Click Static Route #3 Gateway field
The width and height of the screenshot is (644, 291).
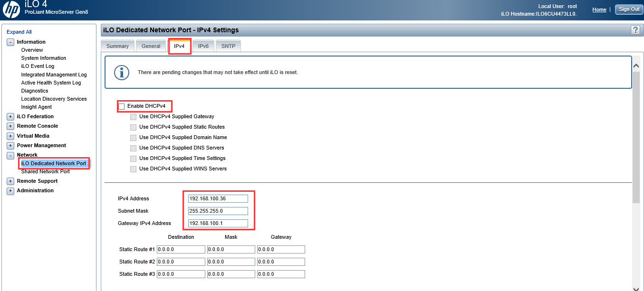[x=281, y=274]
